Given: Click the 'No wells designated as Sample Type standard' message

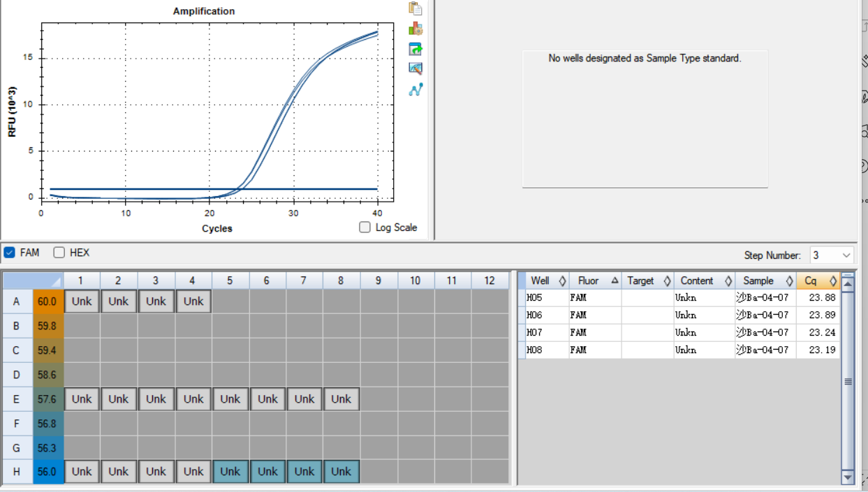Looking at the screenshot, I should coord(645,59).
